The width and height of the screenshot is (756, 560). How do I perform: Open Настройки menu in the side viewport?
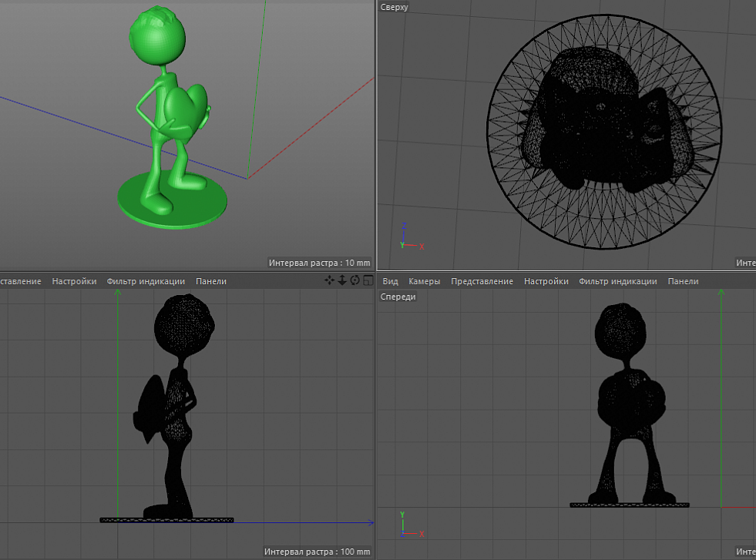(x=74, y=282)
